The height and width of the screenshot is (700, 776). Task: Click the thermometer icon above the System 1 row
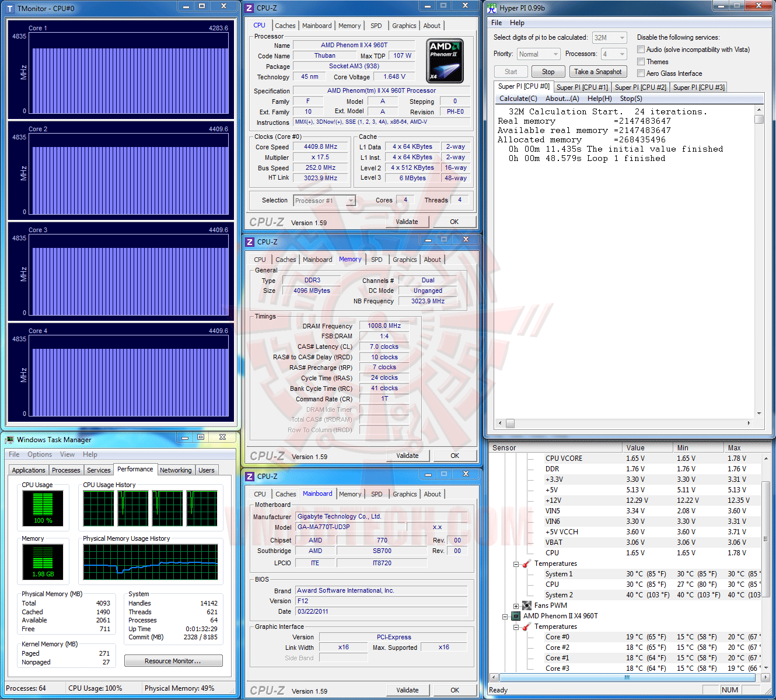click(x=527, y=563)
